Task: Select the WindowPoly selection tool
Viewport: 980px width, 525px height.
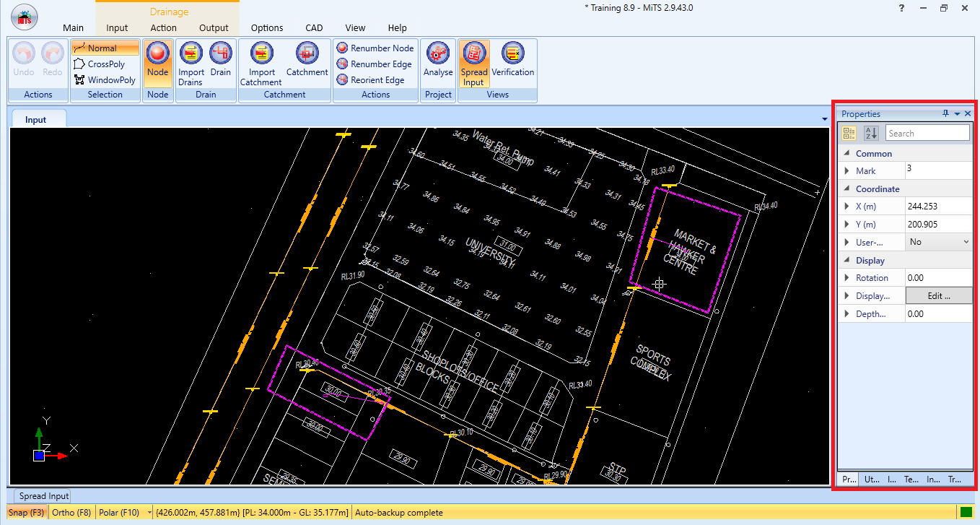Action: pos(105,80)
